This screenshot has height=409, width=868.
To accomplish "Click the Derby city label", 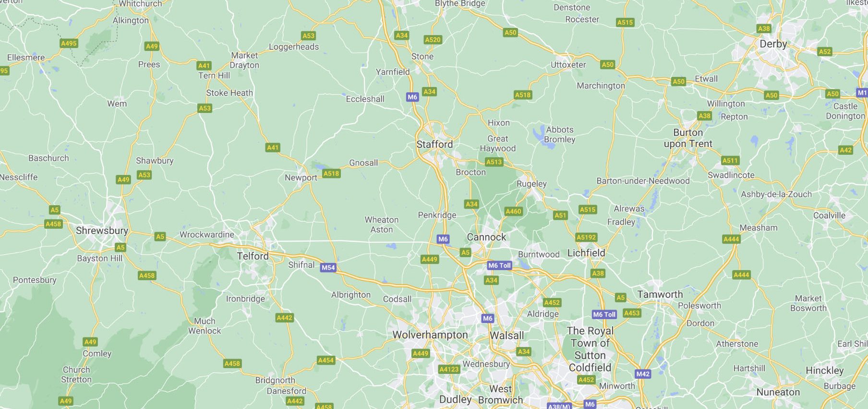I will (x=773, y=44).
